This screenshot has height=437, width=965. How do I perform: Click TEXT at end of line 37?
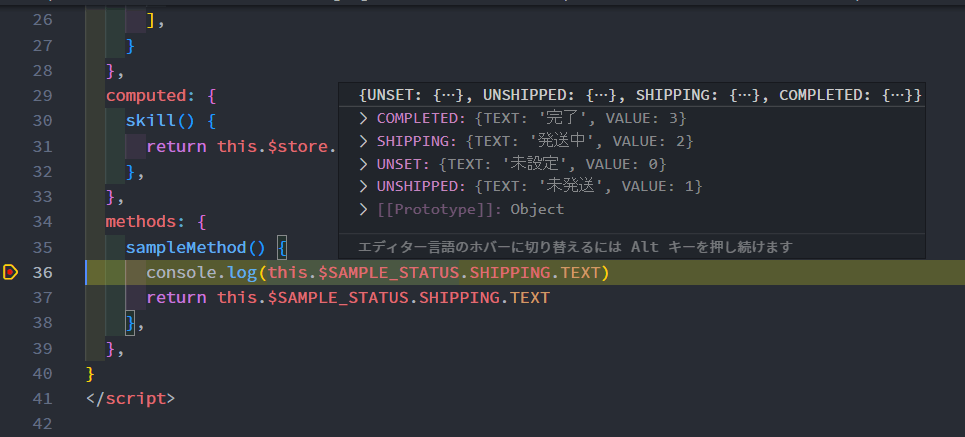530,298
